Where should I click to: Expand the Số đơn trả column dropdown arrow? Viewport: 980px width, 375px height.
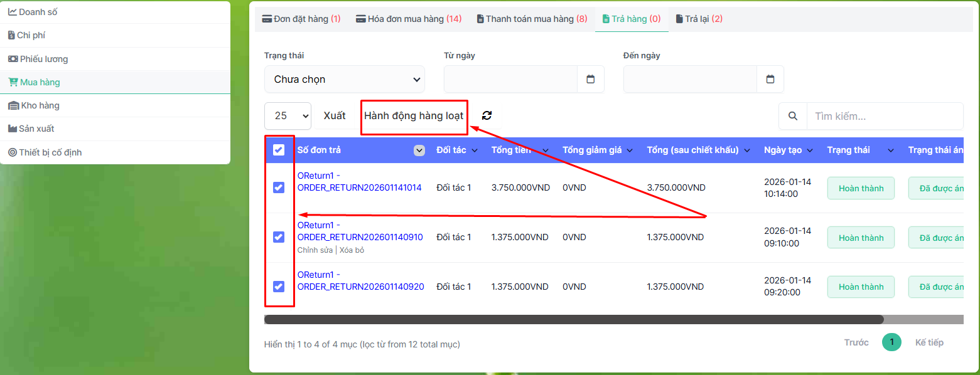click(x=419, y=151)
